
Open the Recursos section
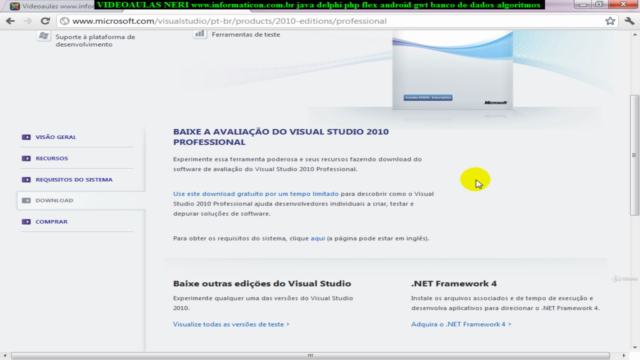[x=52, y=158]
